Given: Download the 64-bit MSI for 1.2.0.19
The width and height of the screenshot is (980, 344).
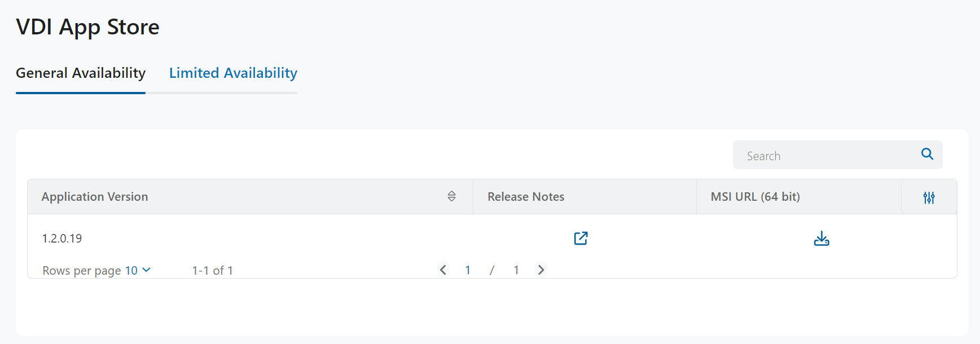Looking at the screenshot, I should tap(821, 239).
